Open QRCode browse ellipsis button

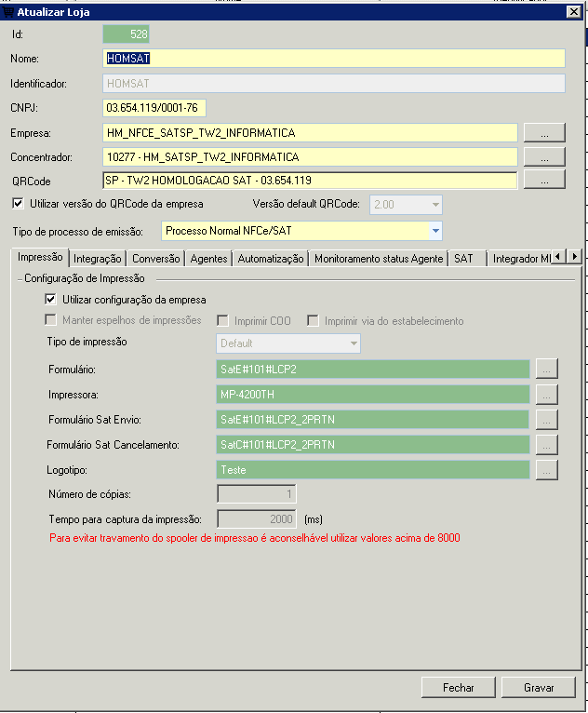544,180
